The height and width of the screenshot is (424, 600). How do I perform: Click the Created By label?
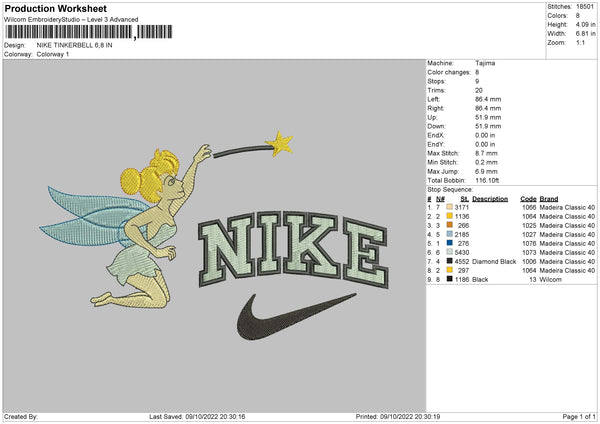[x=21, y=416]
